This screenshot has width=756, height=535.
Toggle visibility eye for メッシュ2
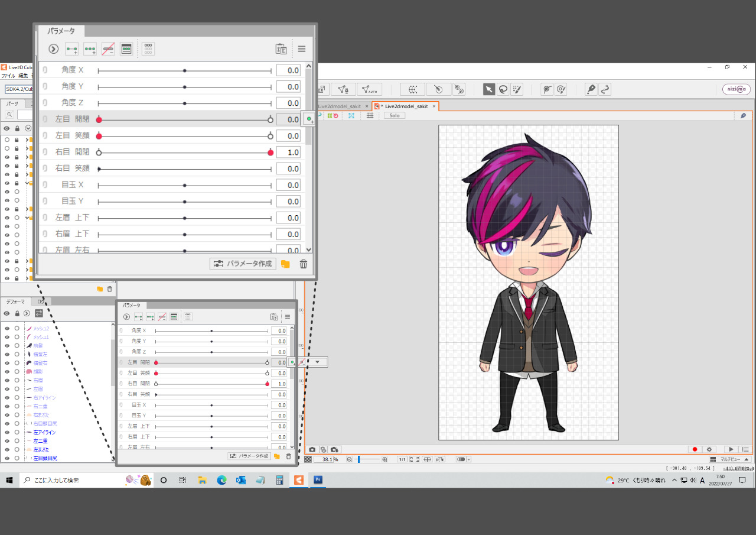(x=7, y=328)
